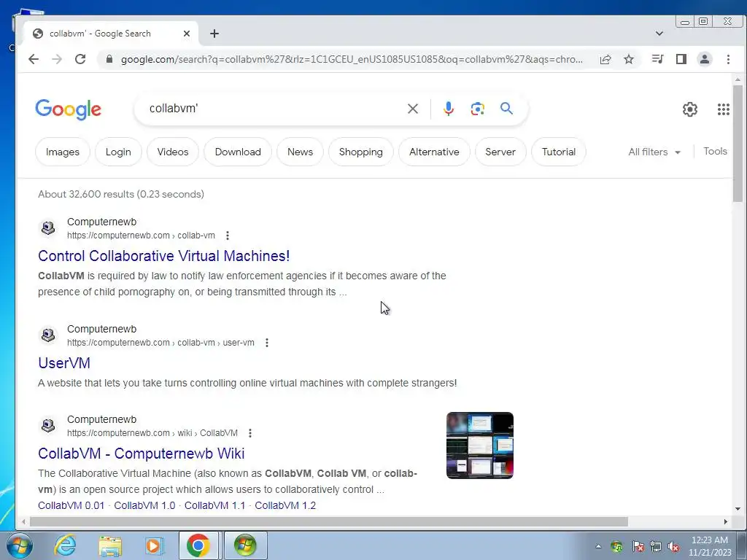This screenshot has width=747, height=560.
Task: Click the CollabVM wiki thumbnail image
Action: click(480, 446)
